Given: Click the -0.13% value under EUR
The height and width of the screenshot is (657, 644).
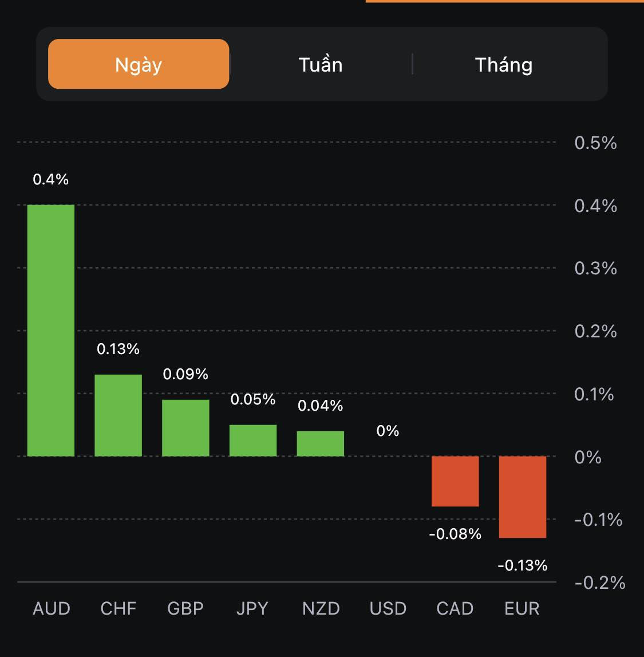Looking at the screenshot, I should click(523, 565).
